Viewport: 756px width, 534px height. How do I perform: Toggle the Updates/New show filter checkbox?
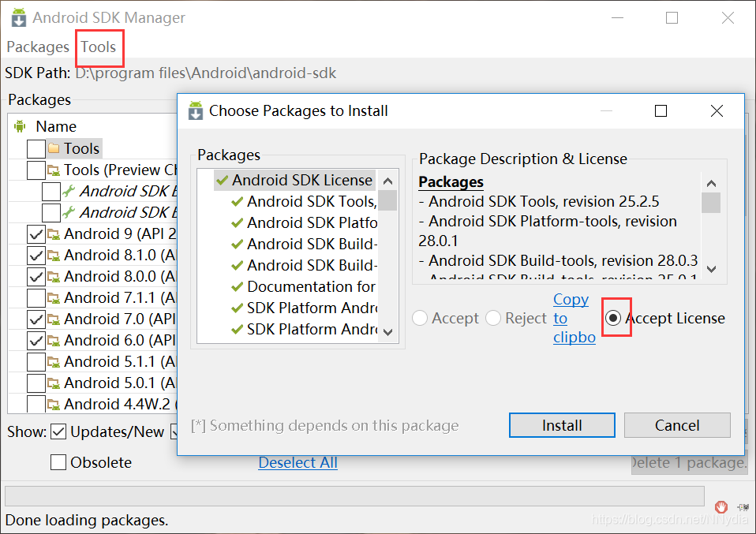coord(58,431)
